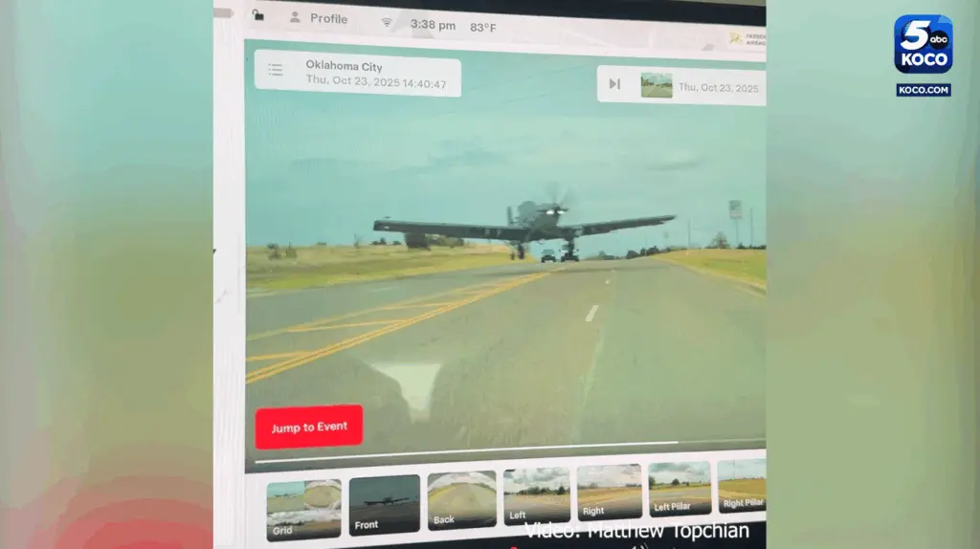Screen dimensions: 980x549
Task: Select the Left camera thumbnail
Action: tap(537, 494)
